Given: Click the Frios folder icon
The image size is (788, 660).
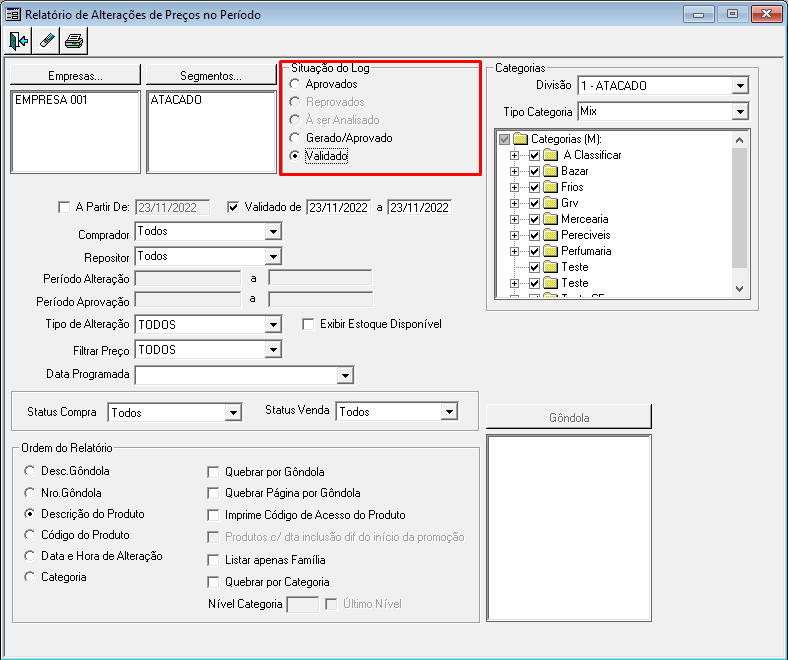Looking at the screenshot, I should (x=551, y=187).
